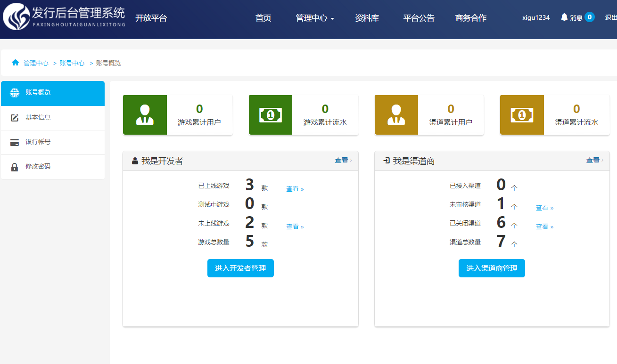Click the notification bell icon
617x364 pixels.
[x=564, y=17]
